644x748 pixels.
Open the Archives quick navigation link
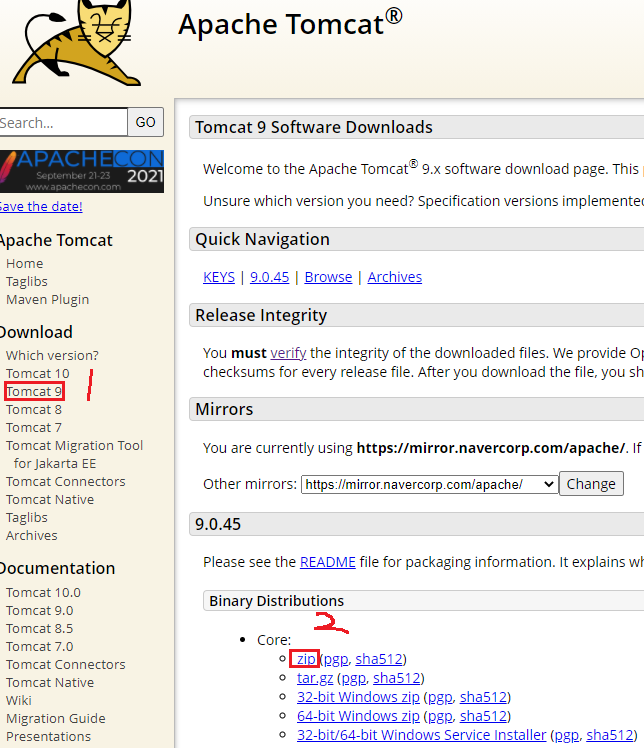395,277
